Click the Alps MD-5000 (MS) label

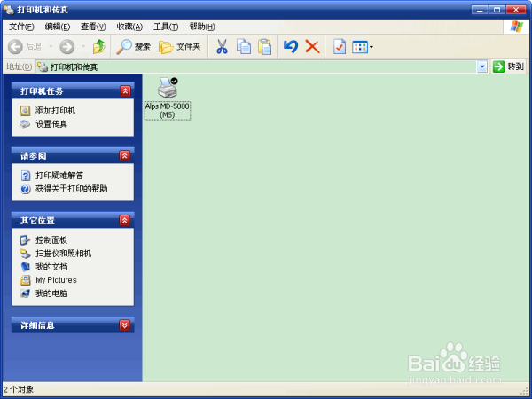168,111
